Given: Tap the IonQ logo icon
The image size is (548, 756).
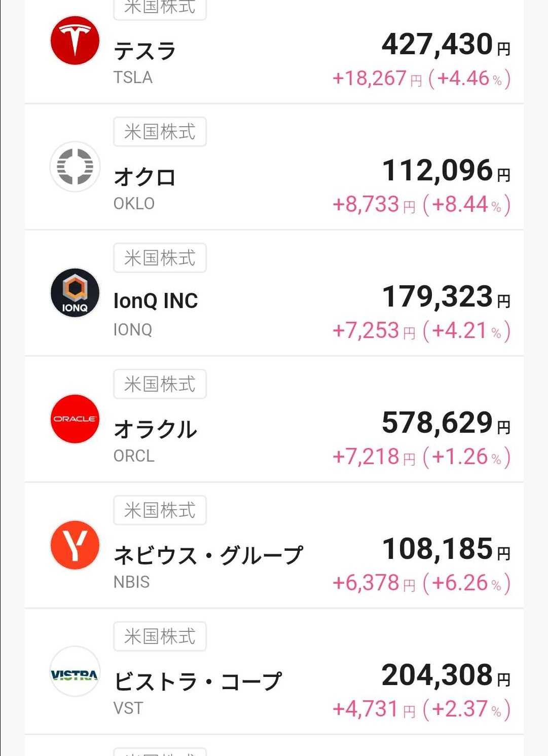Looking at the screenshot, I should [75, 292].
